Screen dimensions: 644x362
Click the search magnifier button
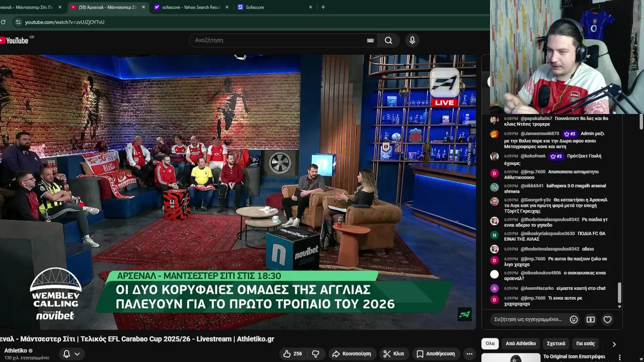pos(388,40)
